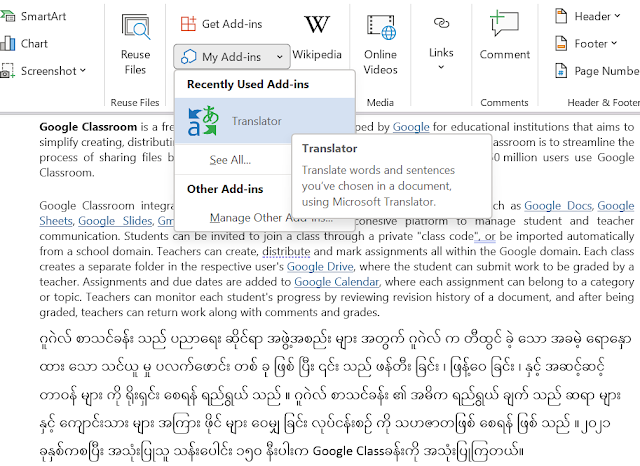Click the "Recently Used Add-ins" heading
Image resolution: width=640 pixels, height=466 pixels.
pyautogui.click(x=248, y=84)
